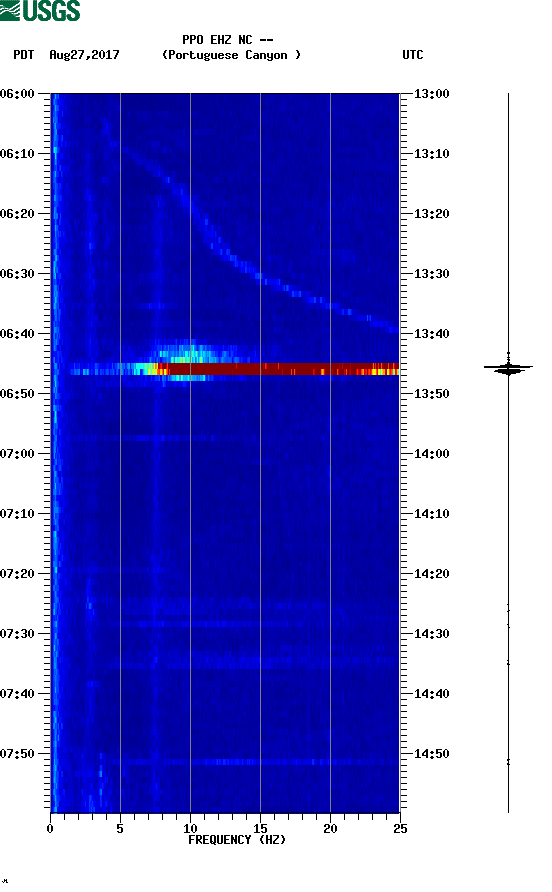Click the PDT timezone label
Screen dimensions: 552x892
pos(24,55)
